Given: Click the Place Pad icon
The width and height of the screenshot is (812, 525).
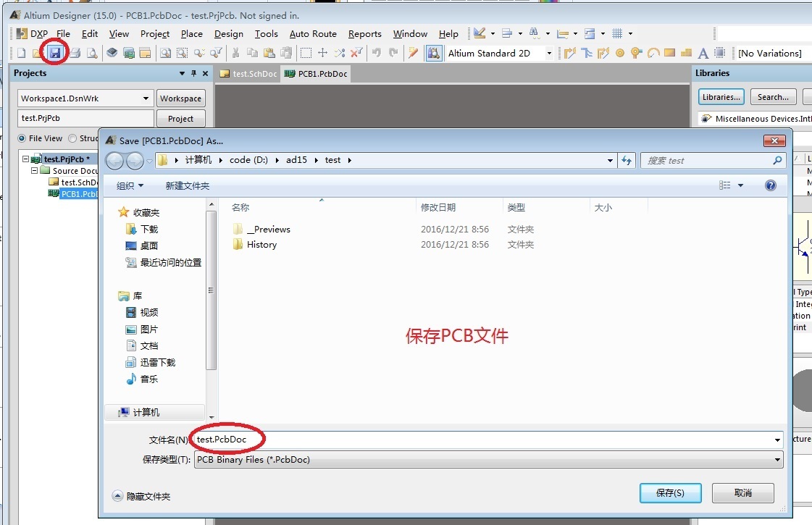Looking at the screenshot, I should (x=620, y=53).
